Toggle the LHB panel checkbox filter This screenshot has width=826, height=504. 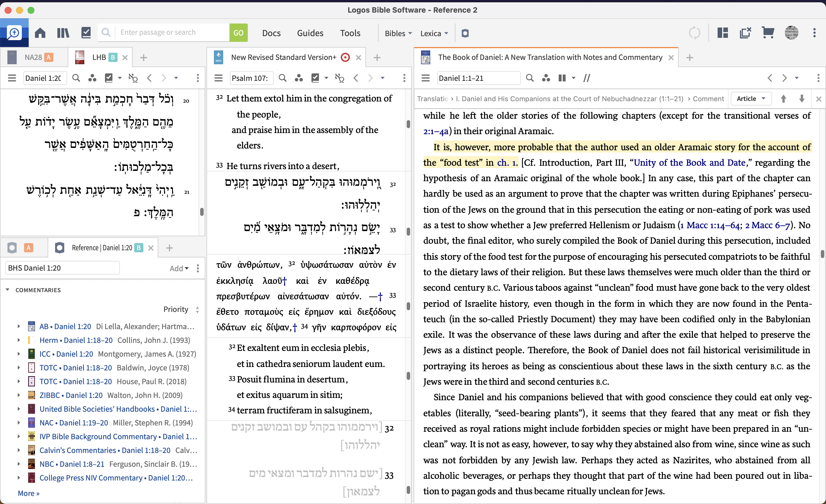[x=109, y=78]
